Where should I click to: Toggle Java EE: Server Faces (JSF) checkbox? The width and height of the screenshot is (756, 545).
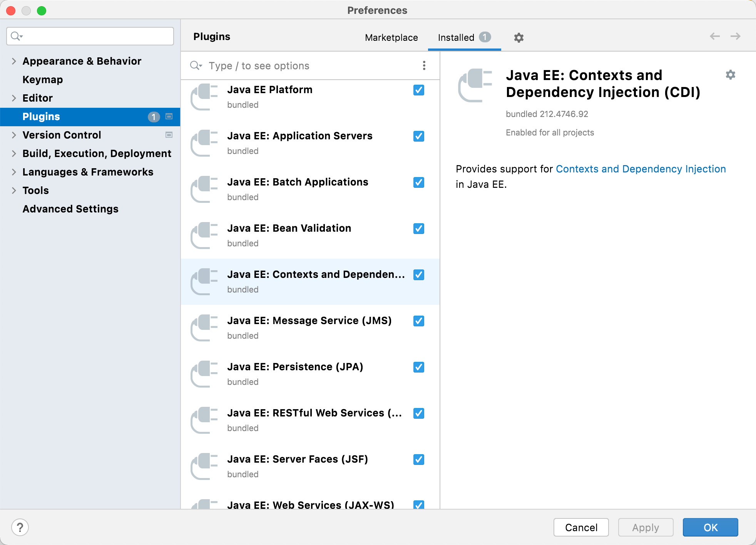418,460
